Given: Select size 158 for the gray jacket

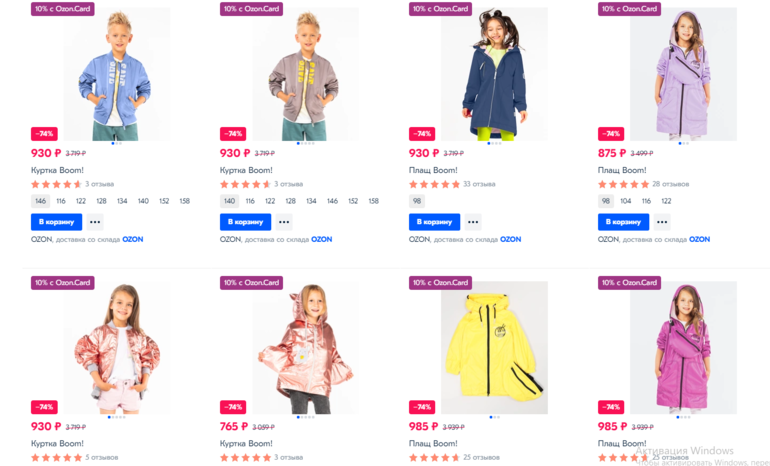Looking at the screenshot, I should click(373, 201).
